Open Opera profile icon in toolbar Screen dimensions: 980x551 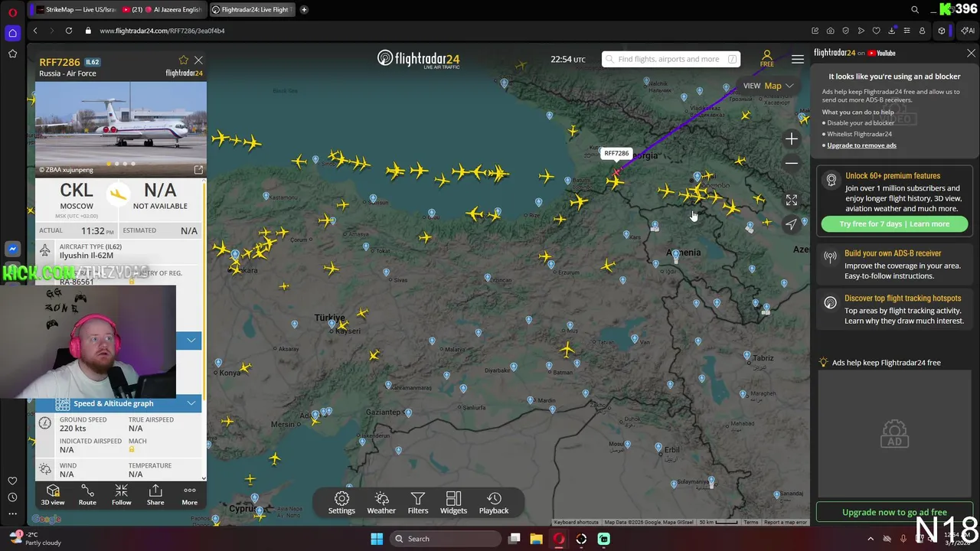pyautogui.click(x=922, y=31)
